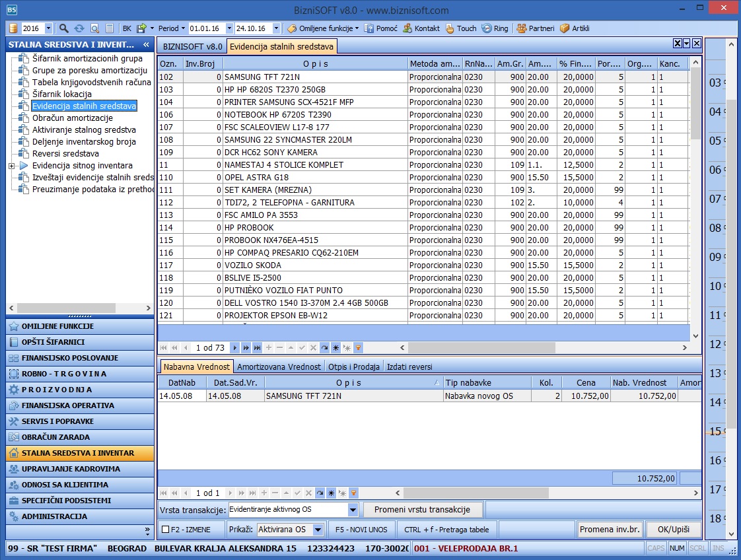The width and height of the screenshot is (741, 560).
Task: Switch to BIZNISOFT v8.0 tab
Action: (x=192, y=46)
